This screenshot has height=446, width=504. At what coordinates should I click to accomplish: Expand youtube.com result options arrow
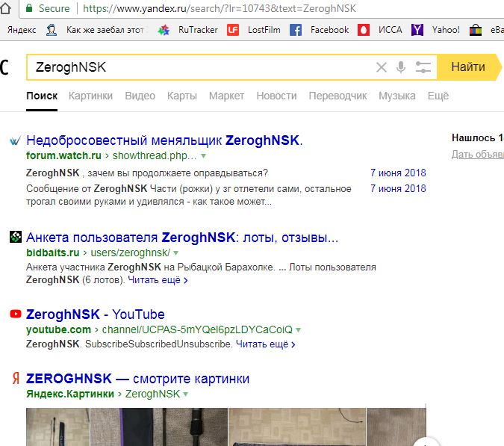(298, 330)
